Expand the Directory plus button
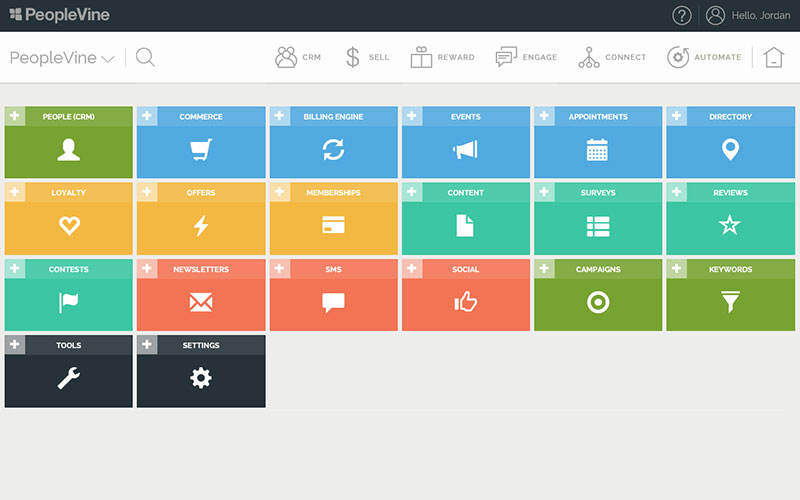The width and height of the screenshot is (800, 500). (677, 116)
